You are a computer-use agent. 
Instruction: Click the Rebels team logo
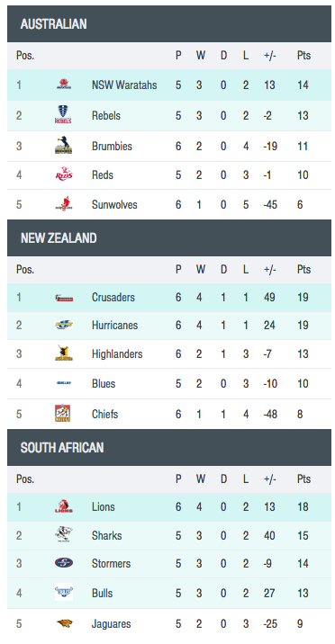63,115
